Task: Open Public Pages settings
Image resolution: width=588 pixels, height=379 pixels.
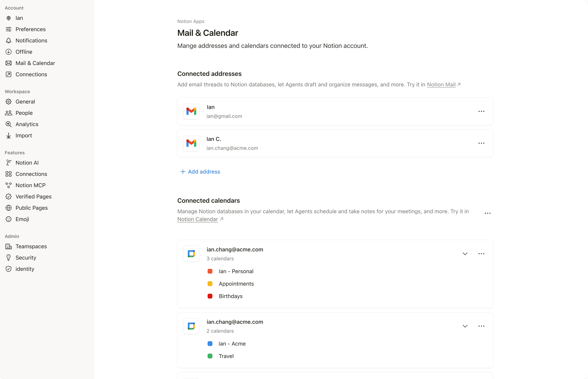Action: [x=31, y=208]
